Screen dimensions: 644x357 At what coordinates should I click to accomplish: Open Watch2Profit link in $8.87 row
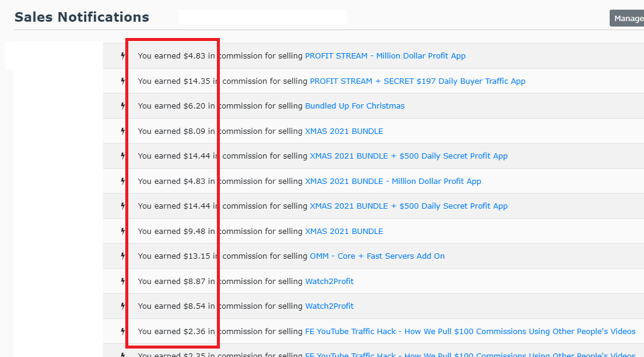pos(330,282)
